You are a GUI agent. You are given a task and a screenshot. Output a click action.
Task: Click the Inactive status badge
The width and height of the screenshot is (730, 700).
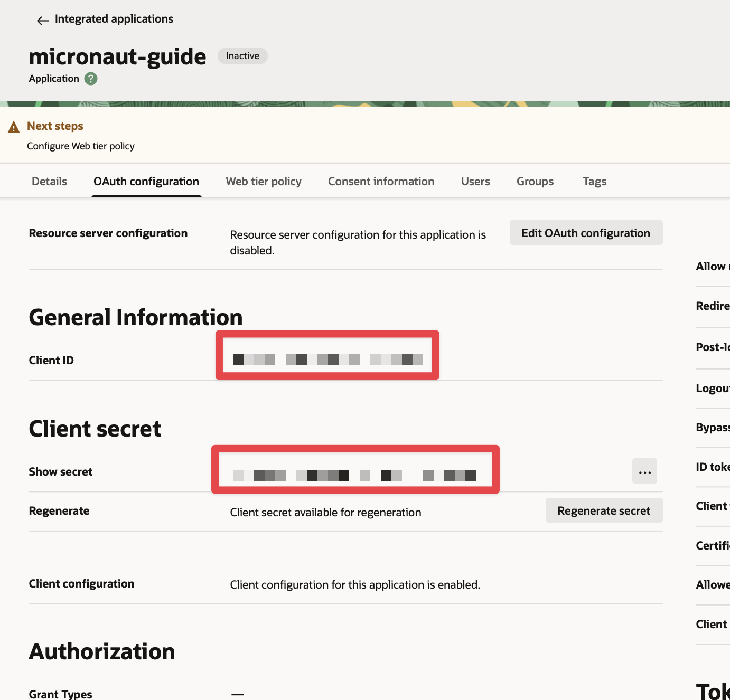point(242,56)
